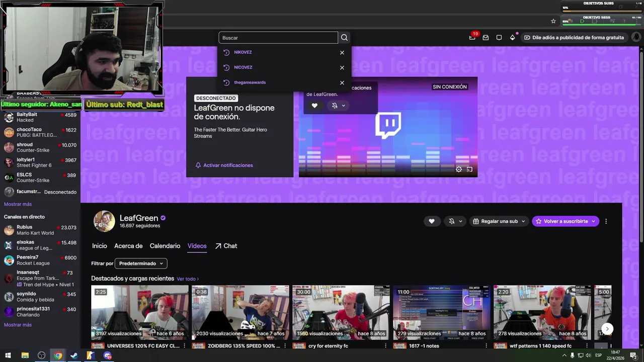Toggle follow heart beside Regalar una sub

point(431,221)
